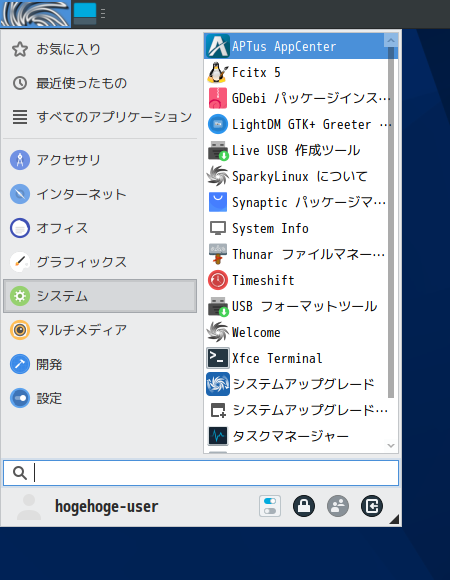Show 最近使ったもの recent items

100,83
